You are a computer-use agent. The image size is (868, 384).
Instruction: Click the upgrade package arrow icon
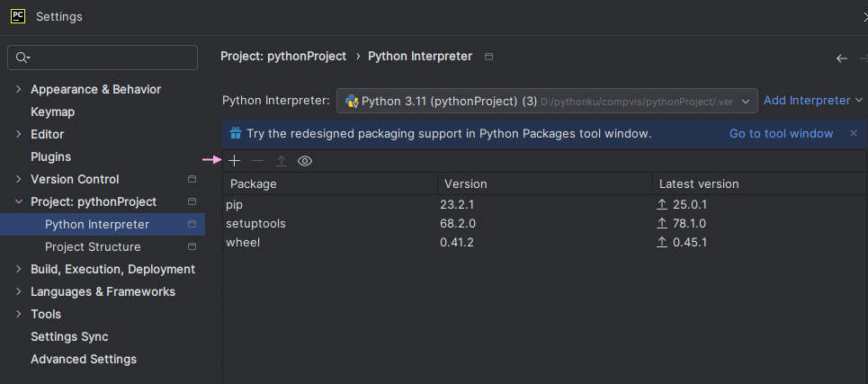(282, 161)
